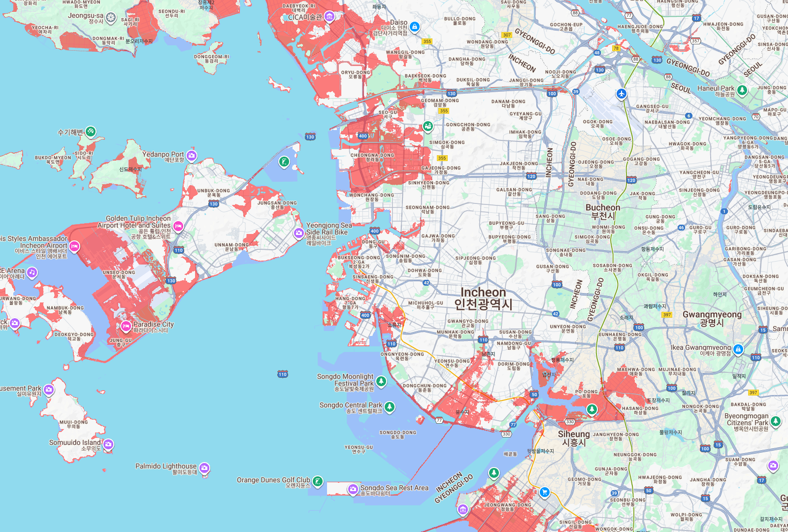Click the SINSAENG-DONG neighborhood label
This screenshot has height=532, width=788.
point(373,279)
